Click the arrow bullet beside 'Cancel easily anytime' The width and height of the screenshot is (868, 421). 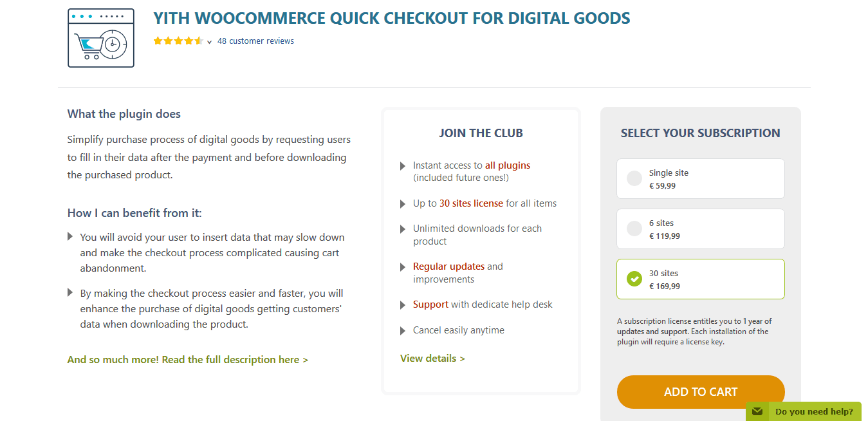point(403,331)
